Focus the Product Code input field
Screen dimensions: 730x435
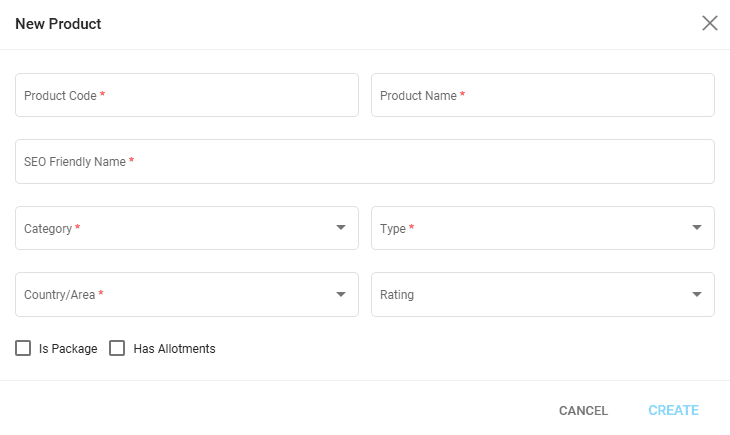point(187,95)
